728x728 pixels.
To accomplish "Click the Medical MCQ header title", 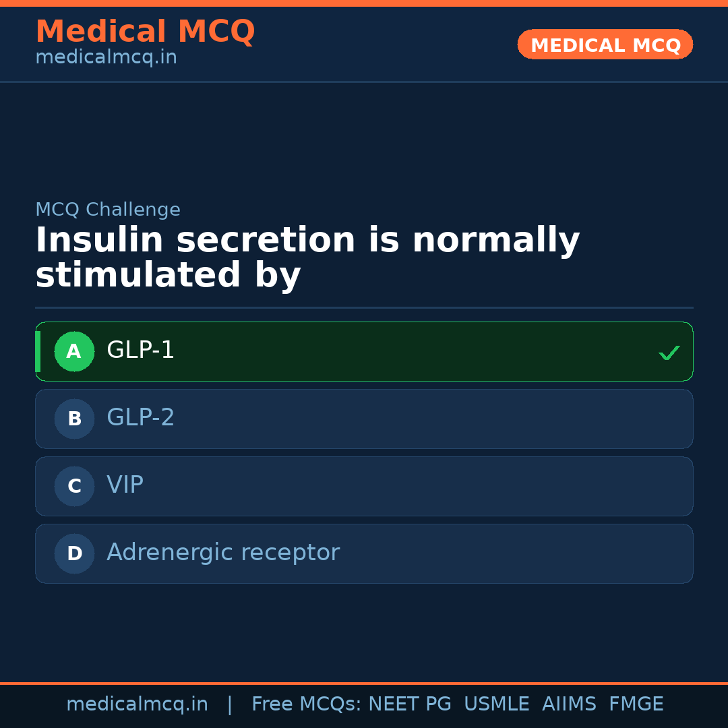I will tap(145, 32).
